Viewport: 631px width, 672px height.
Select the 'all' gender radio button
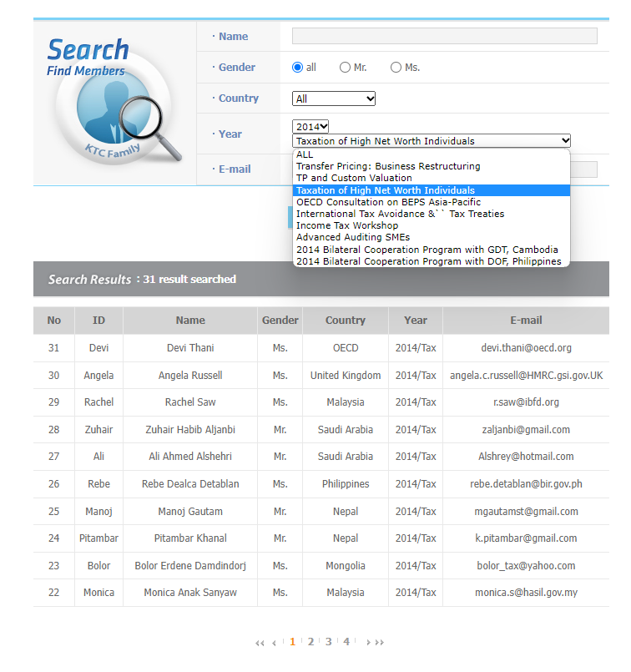298,68
